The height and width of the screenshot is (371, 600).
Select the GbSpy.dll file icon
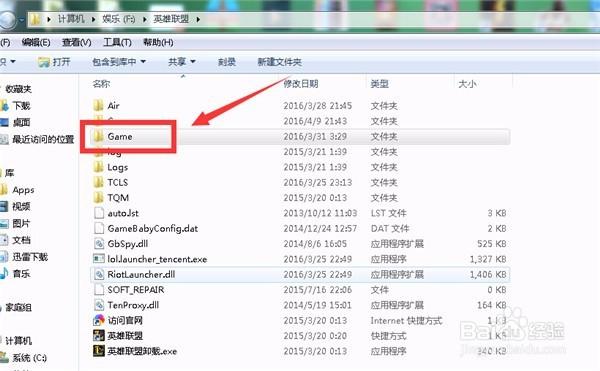pos(99,243)
